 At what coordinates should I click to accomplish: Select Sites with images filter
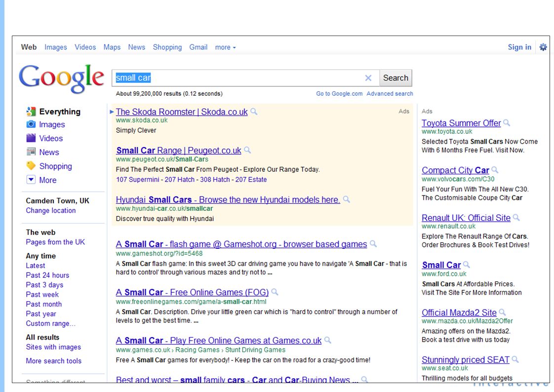[53, 347]
